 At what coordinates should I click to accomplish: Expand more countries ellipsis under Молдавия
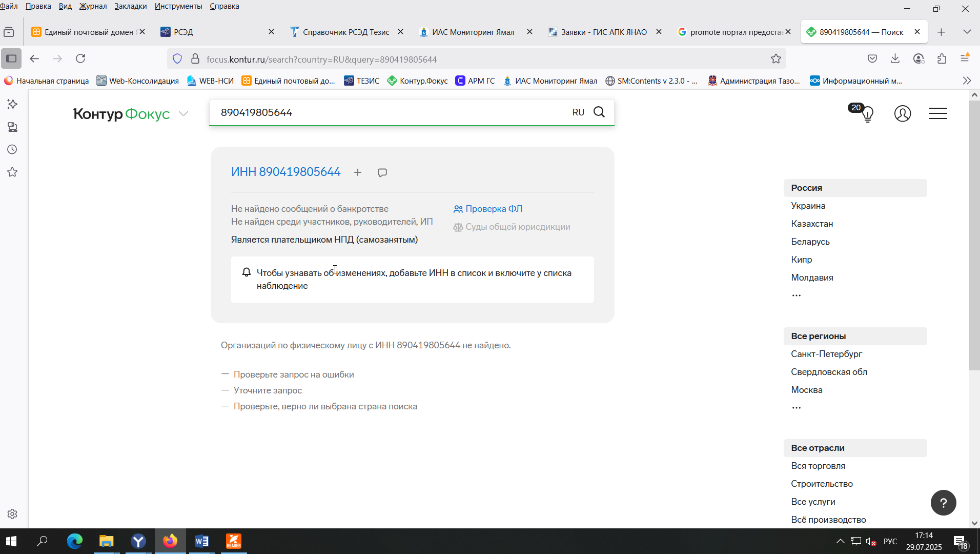click(x=796, y=295)
